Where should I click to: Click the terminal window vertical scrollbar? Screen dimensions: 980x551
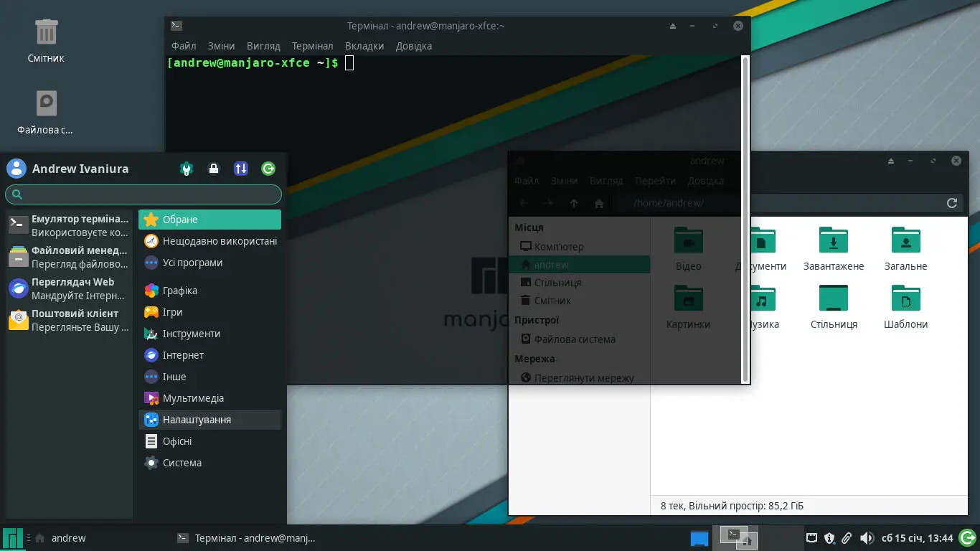tap(745, 218)
